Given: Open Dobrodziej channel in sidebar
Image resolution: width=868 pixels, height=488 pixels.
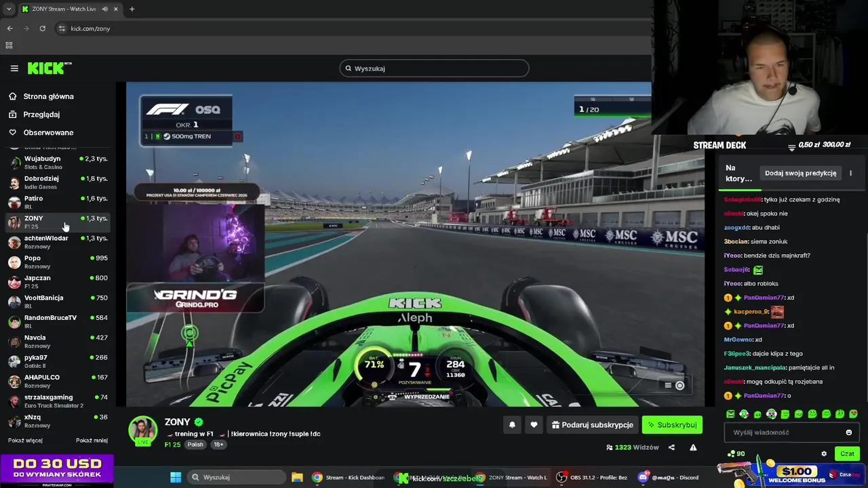Looking at the screenshot, I should [x=58, y=182].
